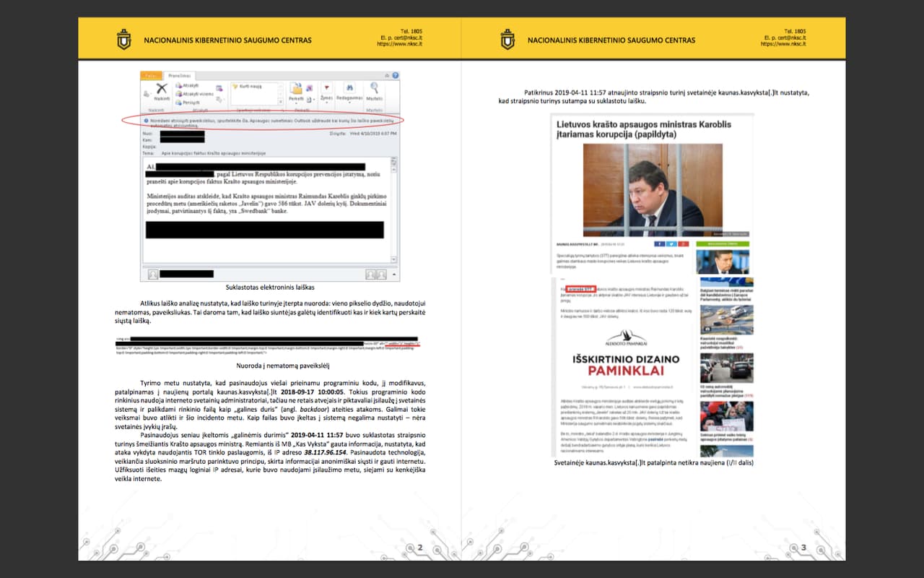Click the Mastelis magnifier icon
The width and height of the screenshot is (924, 578).
[374, 88]
